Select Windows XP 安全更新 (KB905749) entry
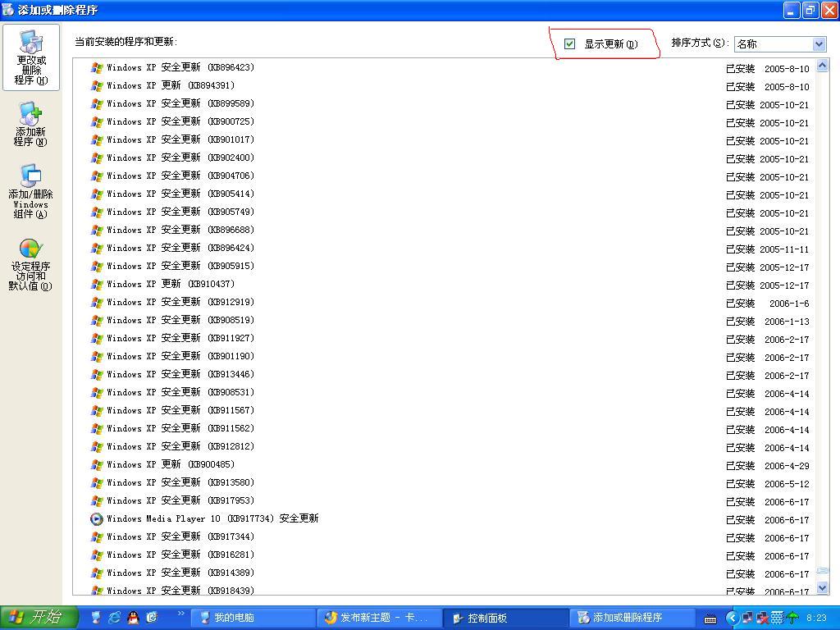This screenshot has height=630, width=840. click(180, 212)
